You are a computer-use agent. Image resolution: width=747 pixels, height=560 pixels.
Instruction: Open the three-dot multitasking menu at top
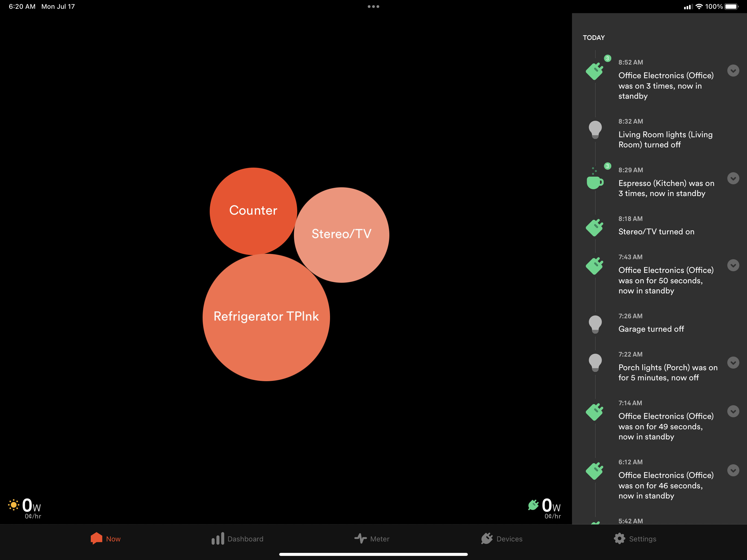pyautogui.click(x=373, y=6)
